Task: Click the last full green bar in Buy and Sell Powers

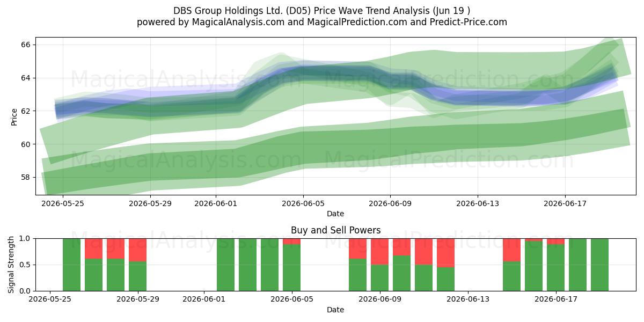Action: 600,265
